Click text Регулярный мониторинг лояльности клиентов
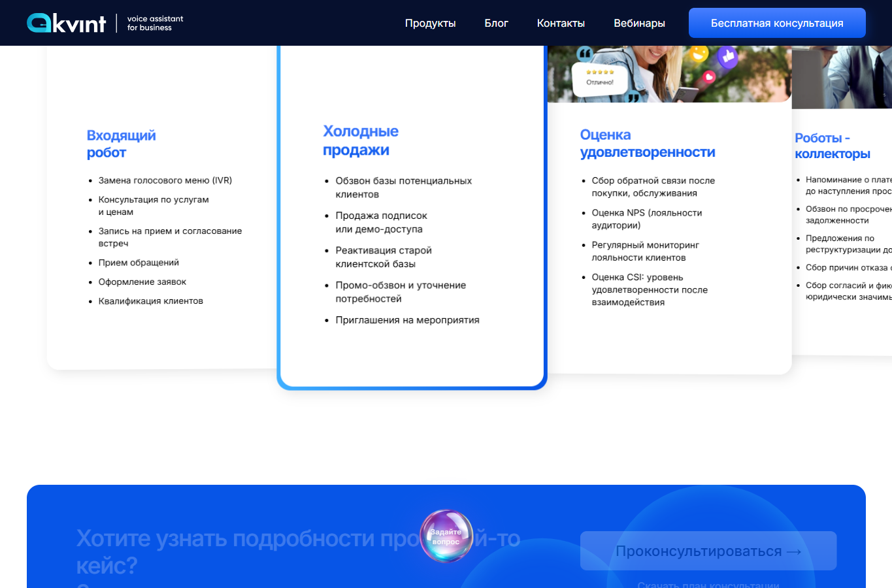 point(645,252)
